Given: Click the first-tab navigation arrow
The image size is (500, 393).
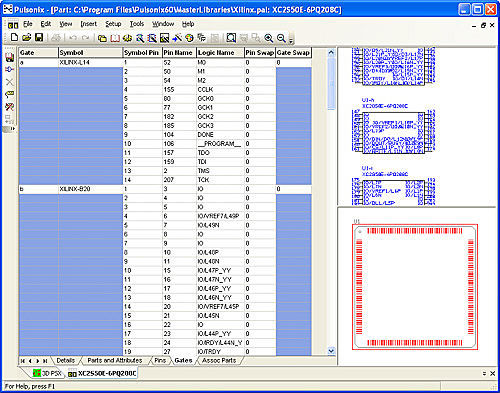Looking at the screenshot, I should [x=23, y=361].
